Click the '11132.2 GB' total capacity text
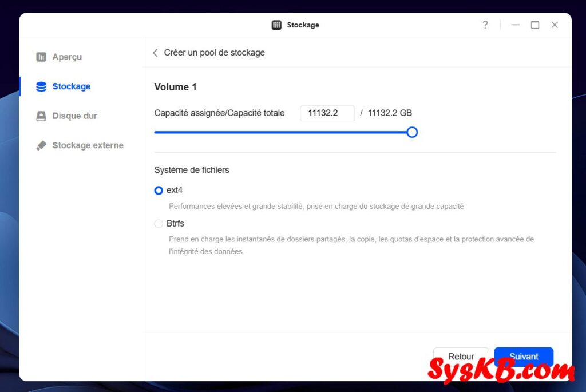 [390, 113]
